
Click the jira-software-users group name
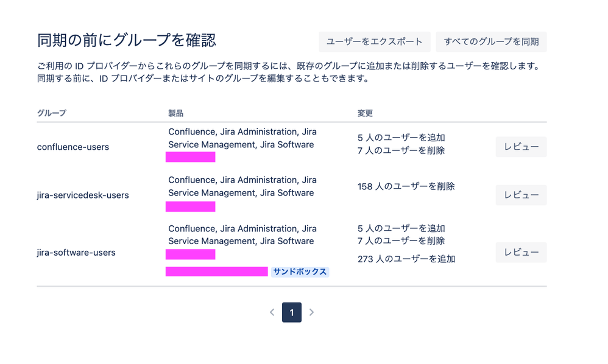76,253
